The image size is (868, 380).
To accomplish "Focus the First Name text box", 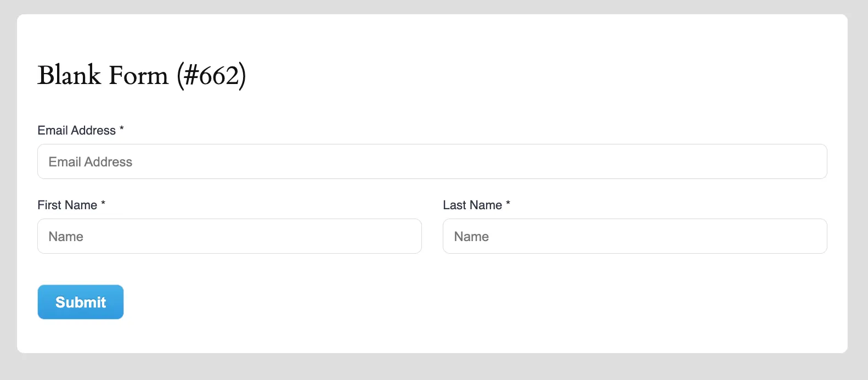I will tap(229, 236).
